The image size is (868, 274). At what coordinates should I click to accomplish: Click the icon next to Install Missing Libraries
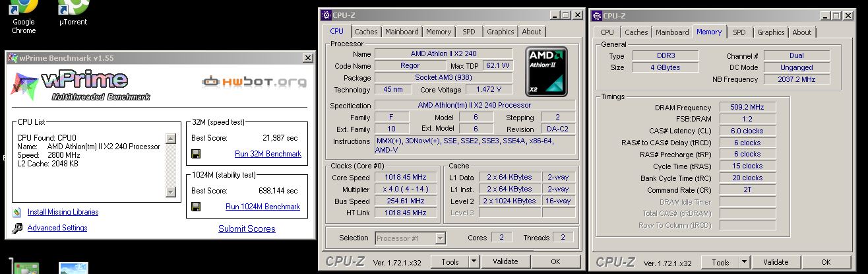pyautogui.click(x=16, y=213)
